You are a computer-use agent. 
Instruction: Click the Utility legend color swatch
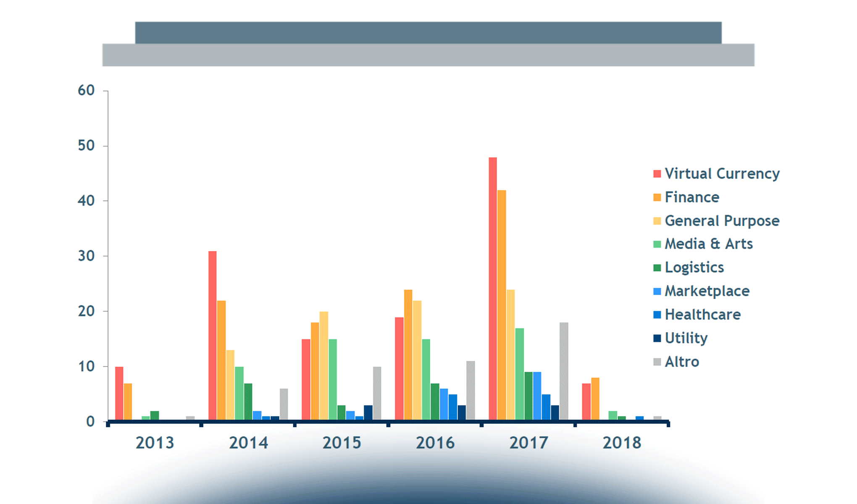coord(657,338)
